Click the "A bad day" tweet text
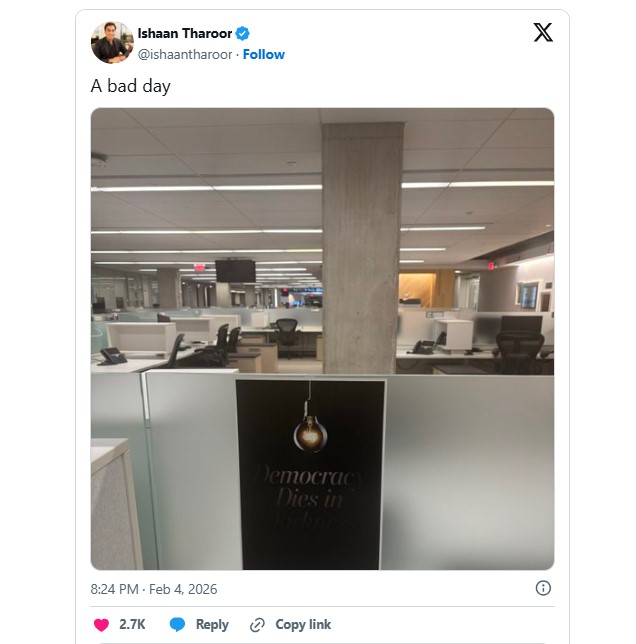This screenshot has height=644, width=636. [x=131, y=86]
